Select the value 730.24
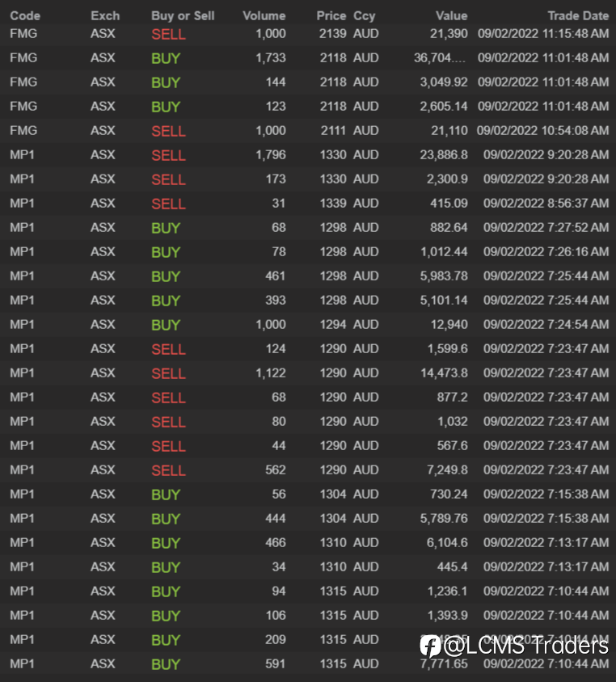This screenshot has width=616, height=682. point(449,494)
